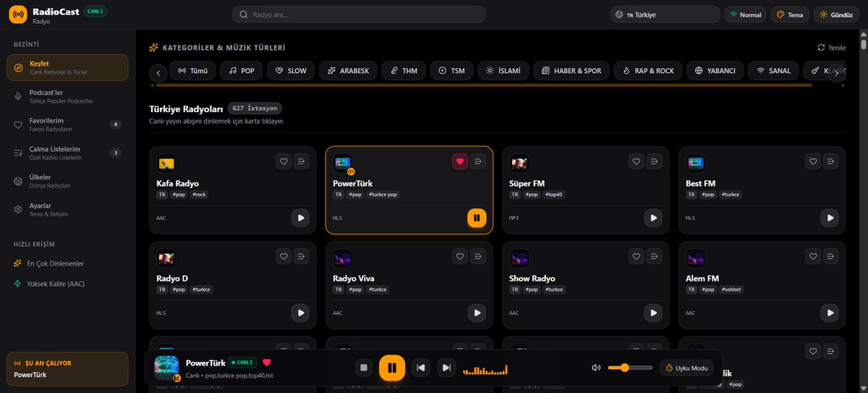The width and height of the screenshot is (868, 393).
Task: Open Podcast'ler in the sidebar
Action: click(x=67, y=97)
